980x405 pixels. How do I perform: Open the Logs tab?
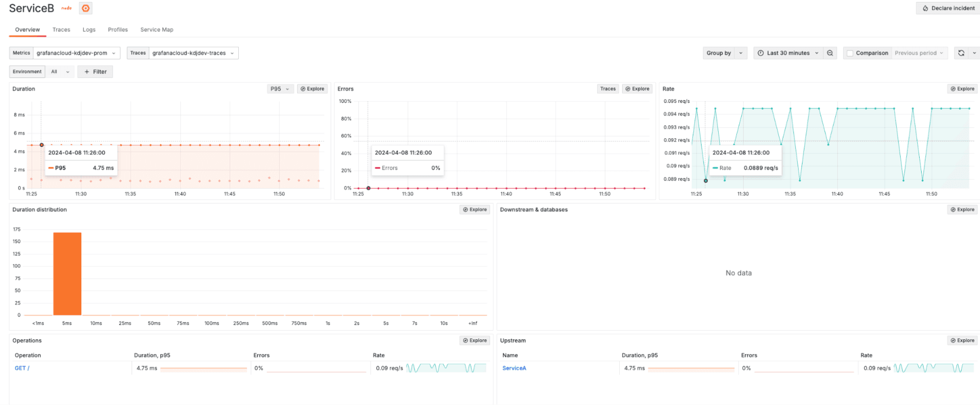click(89, 29)
